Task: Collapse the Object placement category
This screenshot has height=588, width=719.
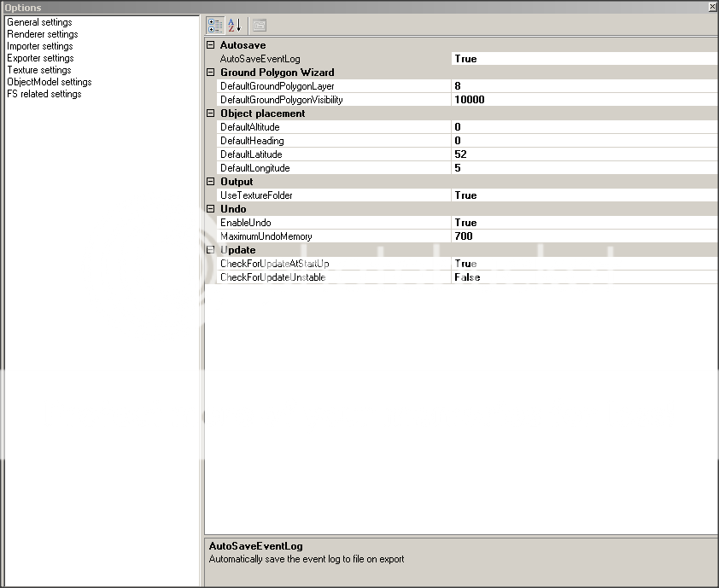Action: coord(209,113)
